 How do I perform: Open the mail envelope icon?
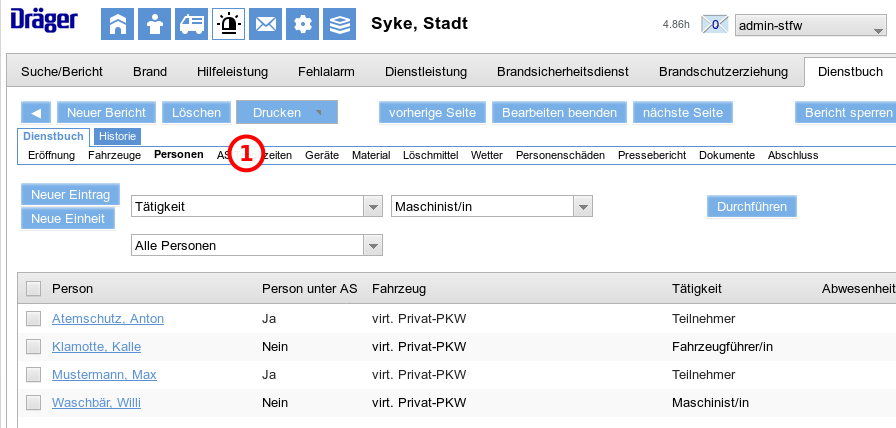[x=265, y=23]
